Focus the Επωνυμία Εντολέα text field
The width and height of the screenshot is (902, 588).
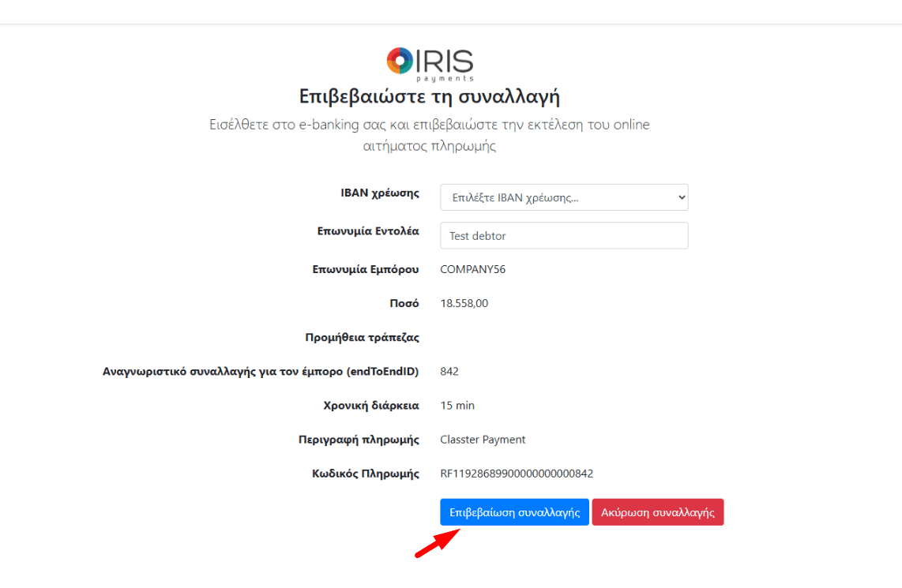coord(564,235)
